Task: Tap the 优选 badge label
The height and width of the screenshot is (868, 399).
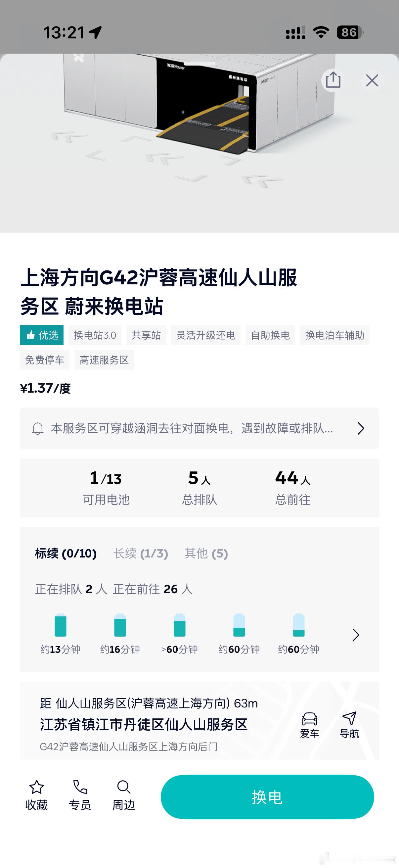Action: pos(42,335)
